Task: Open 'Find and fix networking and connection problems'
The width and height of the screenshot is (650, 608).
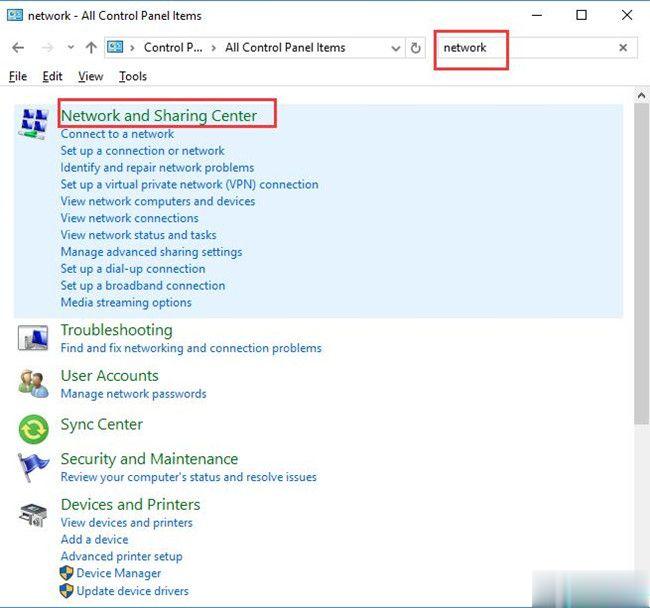Action: point(191,348)
